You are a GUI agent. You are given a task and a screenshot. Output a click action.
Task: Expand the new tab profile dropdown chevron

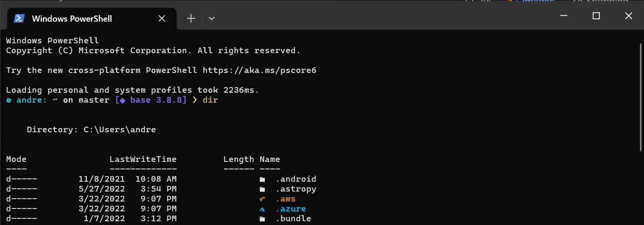212,19
